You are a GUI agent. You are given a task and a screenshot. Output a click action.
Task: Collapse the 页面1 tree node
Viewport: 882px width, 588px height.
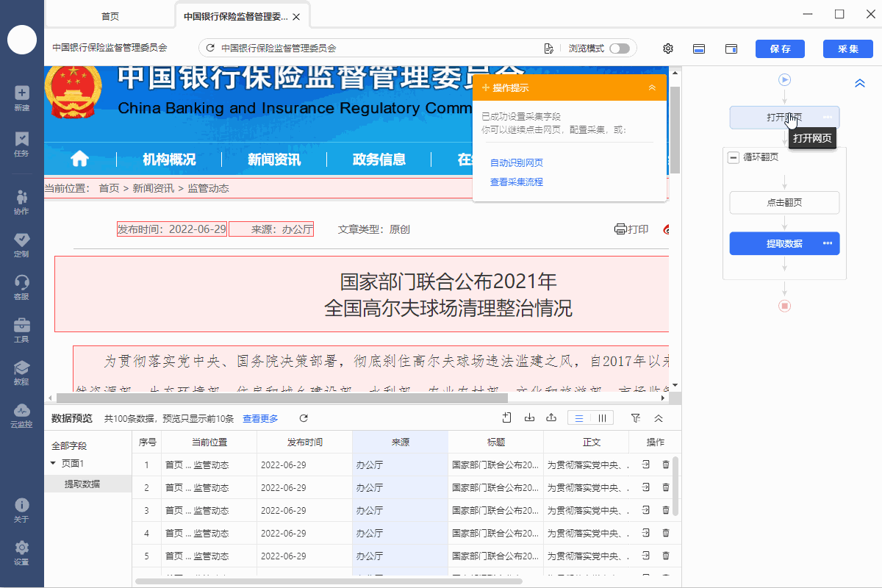click(53, 463)
